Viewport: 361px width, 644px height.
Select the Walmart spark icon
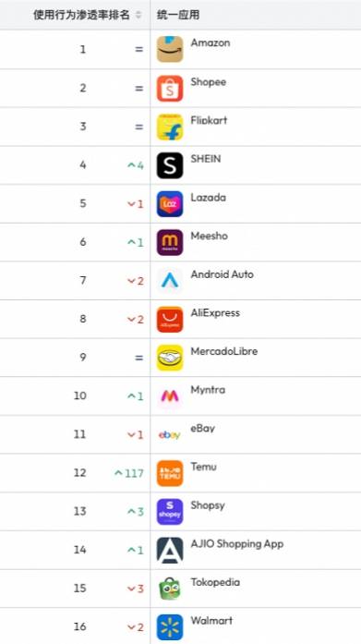coord(170,627)
